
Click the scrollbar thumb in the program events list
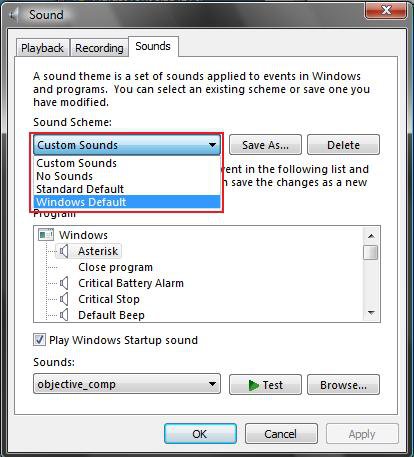[371, 252]
